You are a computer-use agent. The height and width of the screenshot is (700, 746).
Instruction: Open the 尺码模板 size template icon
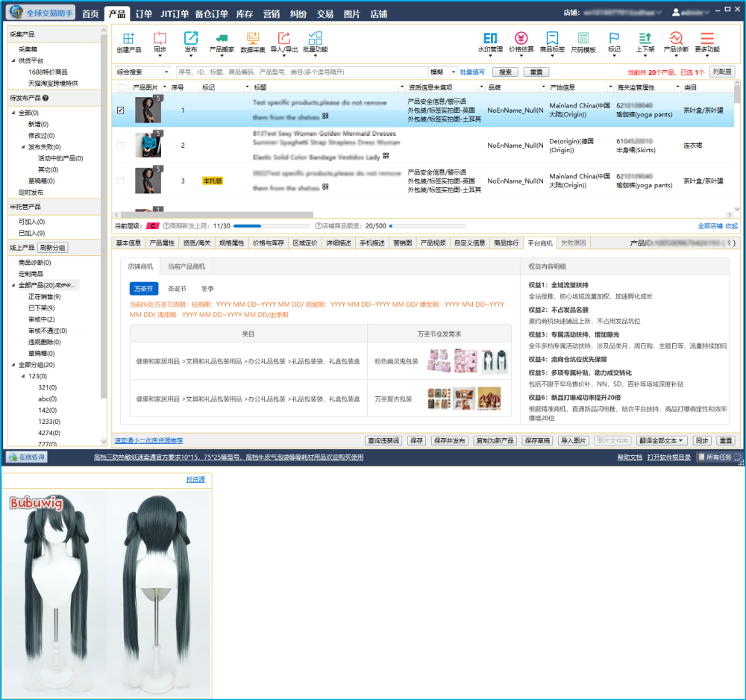tap(583, 39)
